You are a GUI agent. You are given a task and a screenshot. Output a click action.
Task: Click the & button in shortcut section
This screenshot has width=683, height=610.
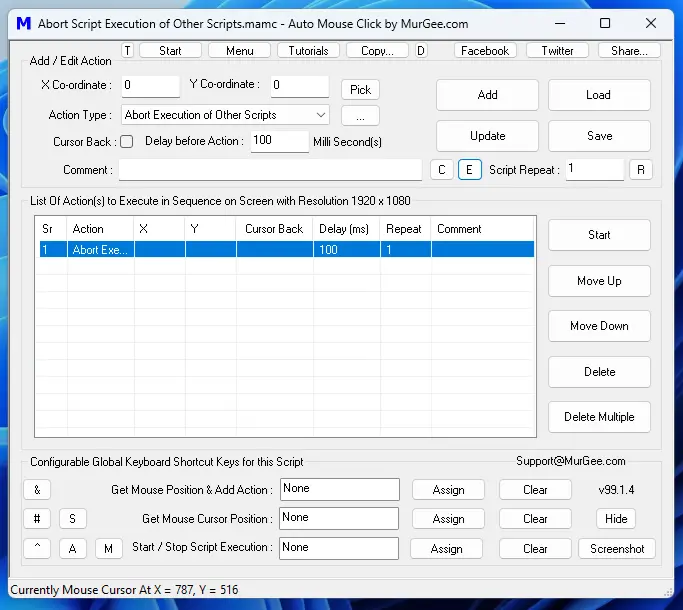37,490
